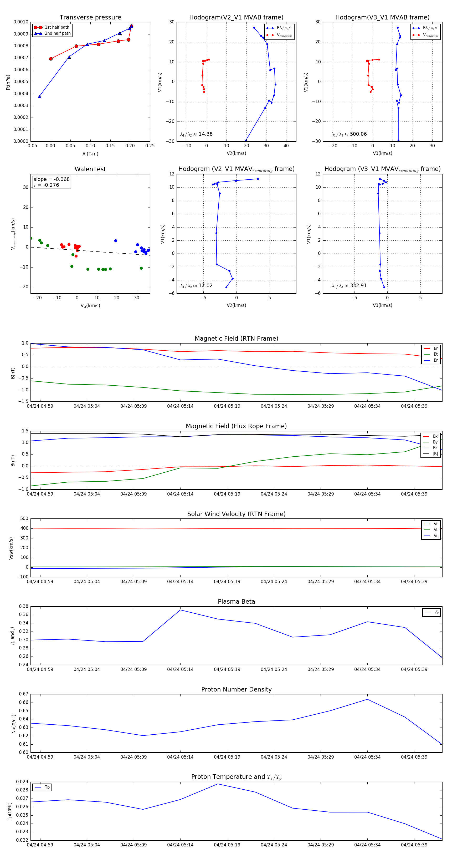Select the By' legend entry
The image size is (473, 868).
pos(431,442)
